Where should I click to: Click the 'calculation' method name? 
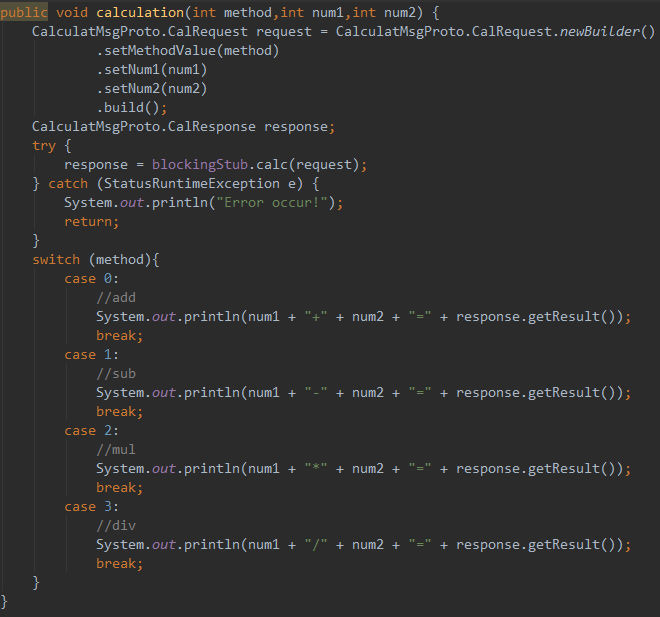click(140, 13)
